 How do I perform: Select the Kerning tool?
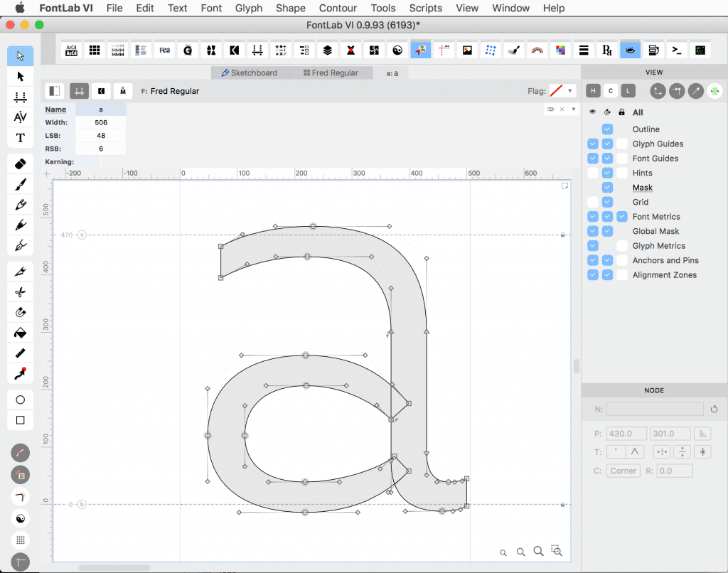[19, 117]
